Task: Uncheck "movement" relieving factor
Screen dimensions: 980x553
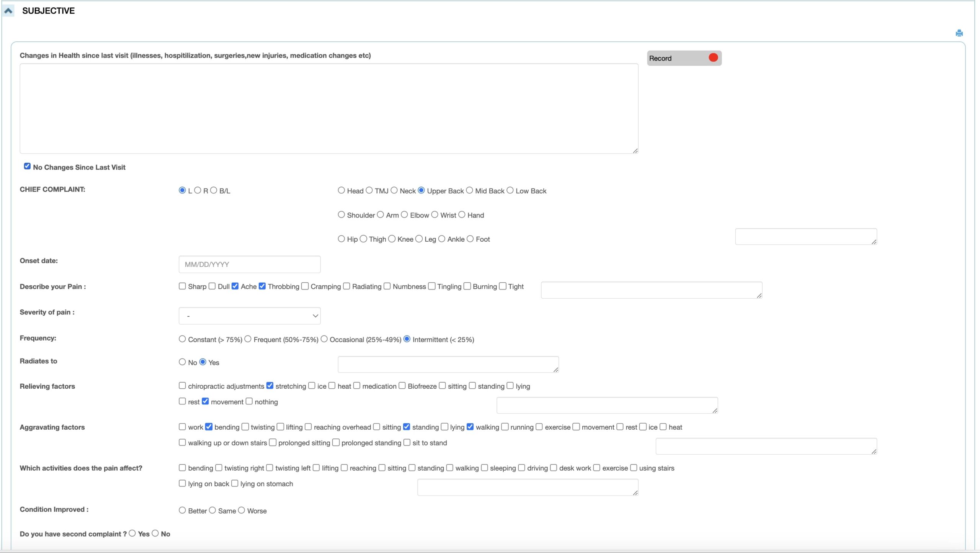Action: [x=205, y=401]
